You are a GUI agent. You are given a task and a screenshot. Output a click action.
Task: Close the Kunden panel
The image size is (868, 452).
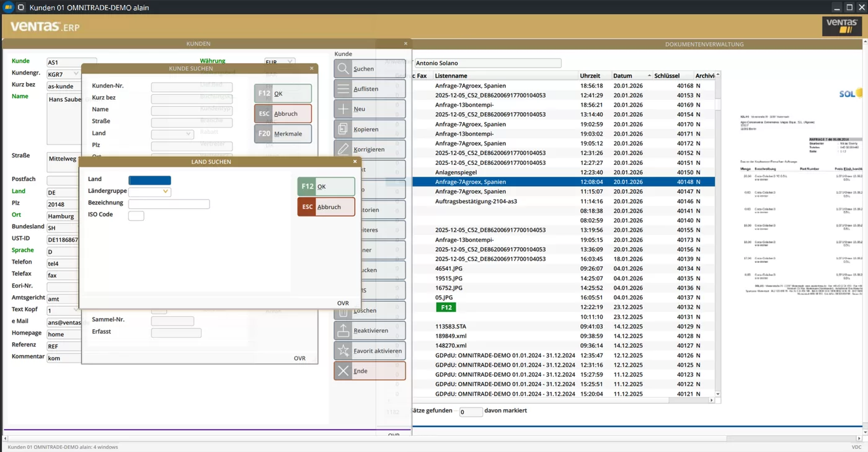point(405,43)
